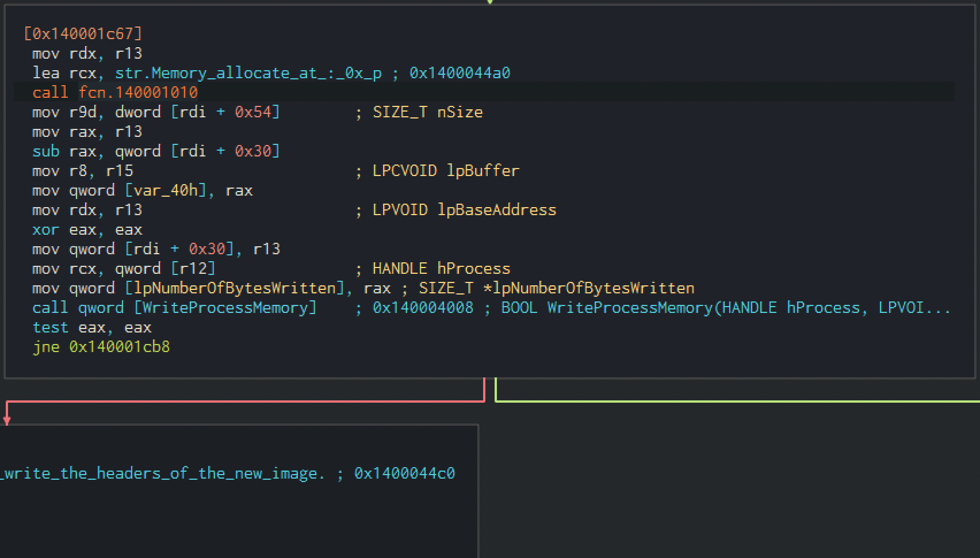Viewport: 980px width, 558px height.
Task: Click address 0x1400044c0 in lower block
Action: pyautogui.click(x=404, y=473)
